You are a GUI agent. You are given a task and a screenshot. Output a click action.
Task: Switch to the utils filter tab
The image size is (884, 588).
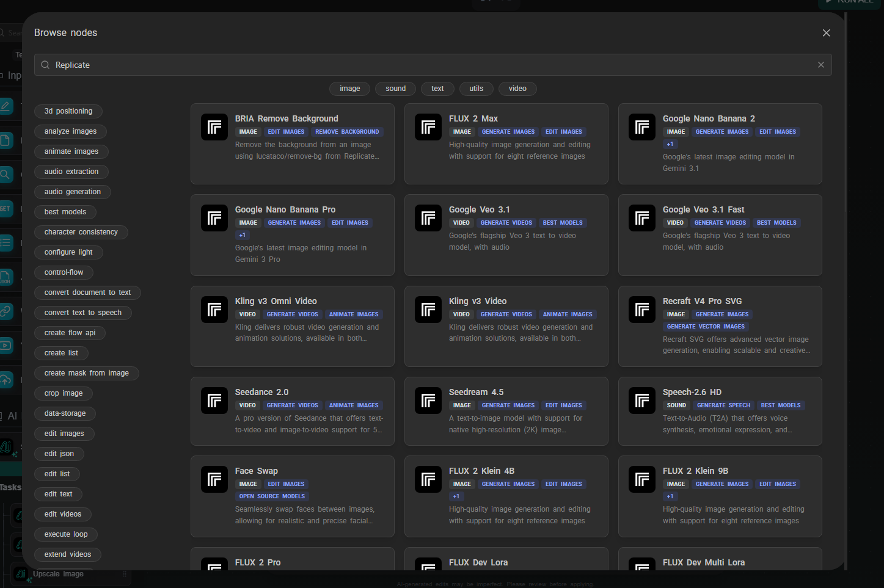(x=476, y=89)
